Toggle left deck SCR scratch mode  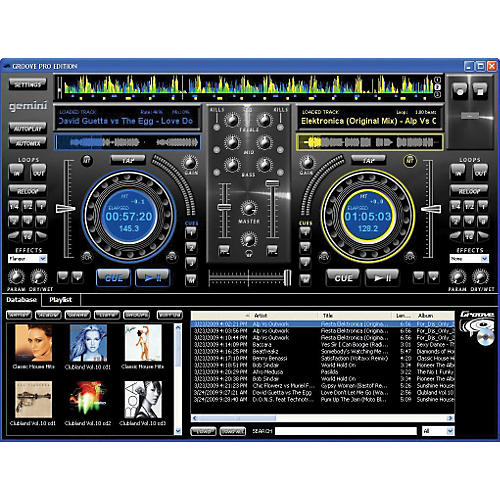pos(87,257)
